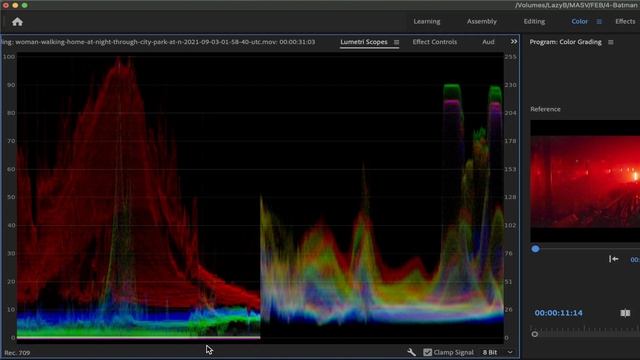Screen dimensions: 640x360
Task: Open the Lumetri Scopes panel menu icon
Action: [396, 42]
